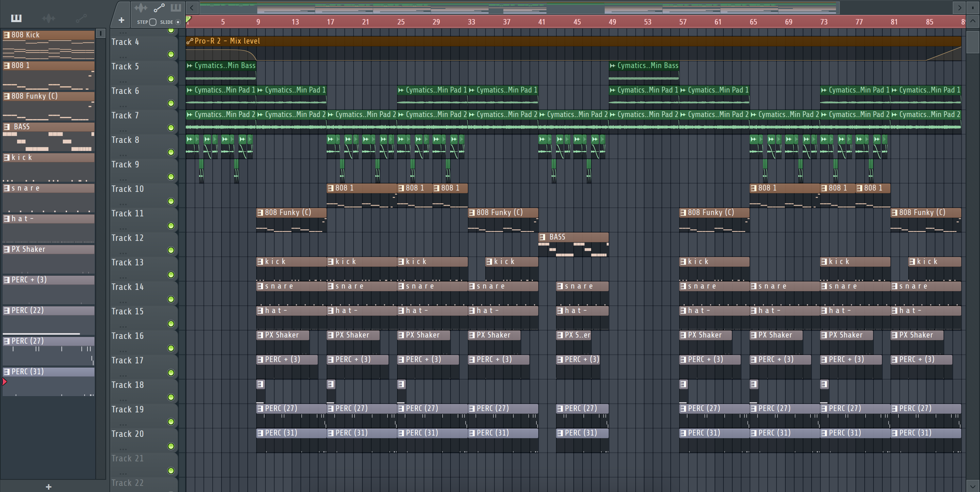Mute Track 8 using its green LED
The height and width of the screenshot is (492, 980).
coord(171,152)
